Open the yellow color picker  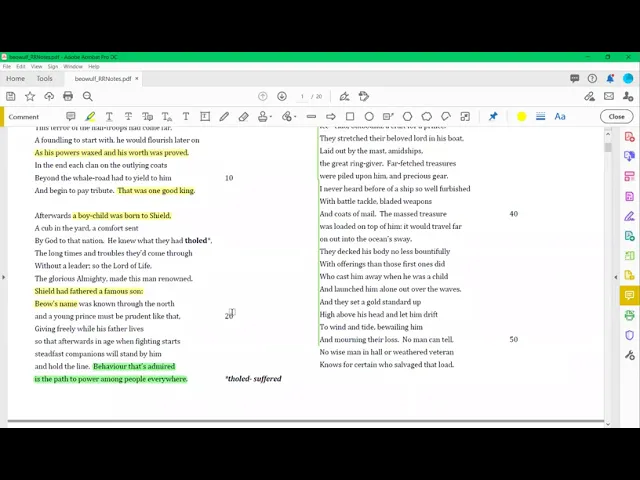click(x=521, y=117)
